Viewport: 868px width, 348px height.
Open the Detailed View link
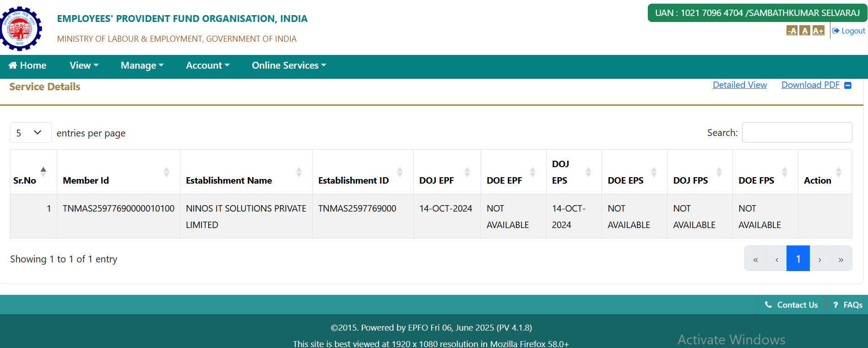click(739, 85)
